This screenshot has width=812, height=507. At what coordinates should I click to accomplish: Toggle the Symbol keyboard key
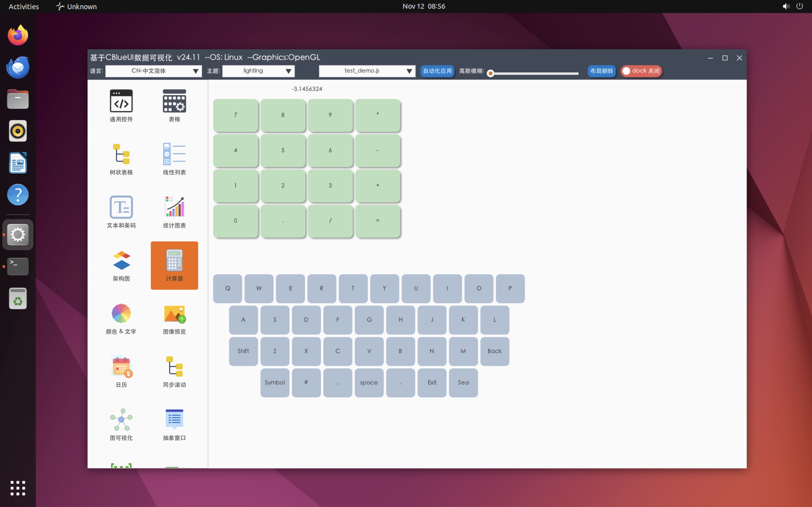point(275,383)
